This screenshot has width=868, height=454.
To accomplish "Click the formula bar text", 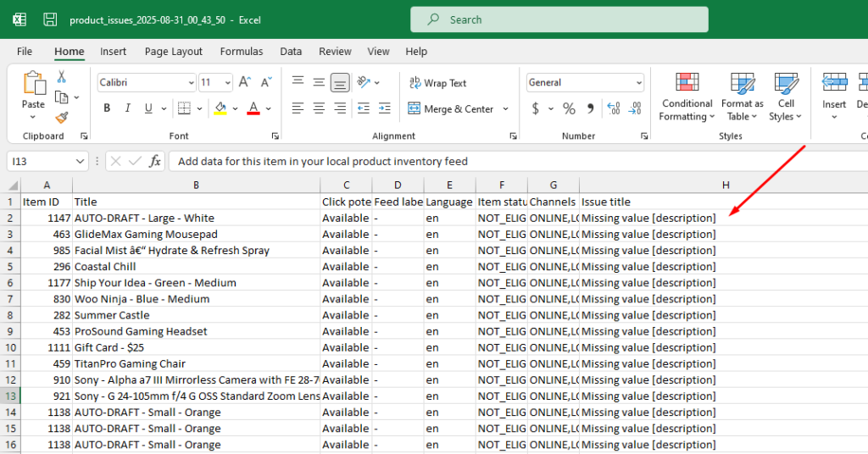I will (323, 162).
